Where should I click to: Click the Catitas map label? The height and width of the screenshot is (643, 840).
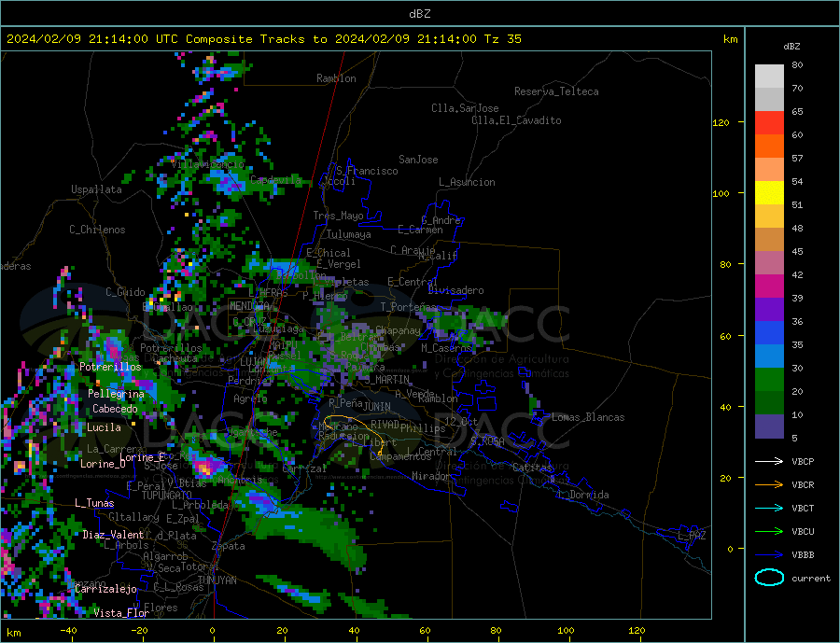click(532, 468)
